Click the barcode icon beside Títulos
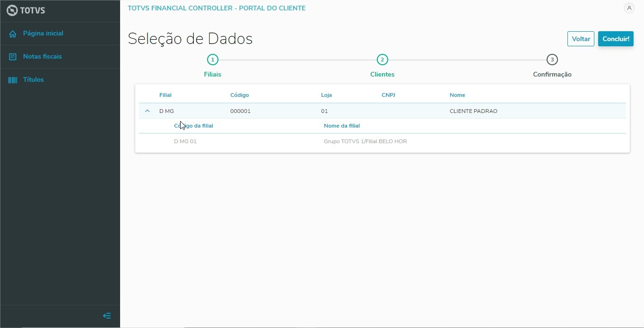Viewport: 644px width, 328px height. point(13,80)
